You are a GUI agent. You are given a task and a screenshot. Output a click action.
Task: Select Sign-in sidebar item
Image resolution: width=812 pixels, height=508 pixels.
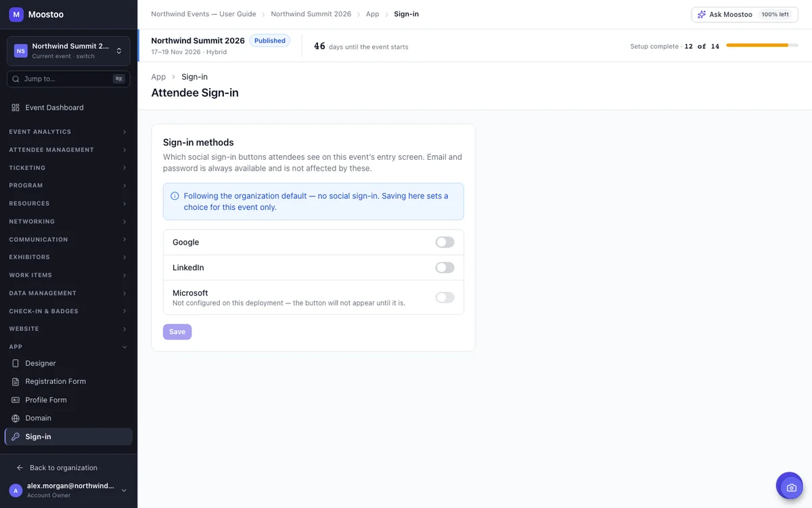click(x=68, y=437)
